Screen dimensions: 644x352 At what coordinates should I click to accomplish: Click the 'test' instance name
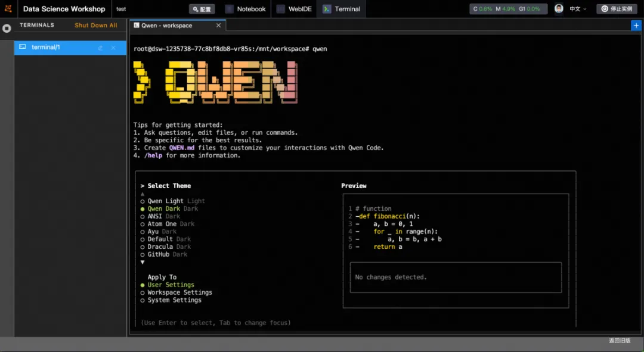point(120,9)
